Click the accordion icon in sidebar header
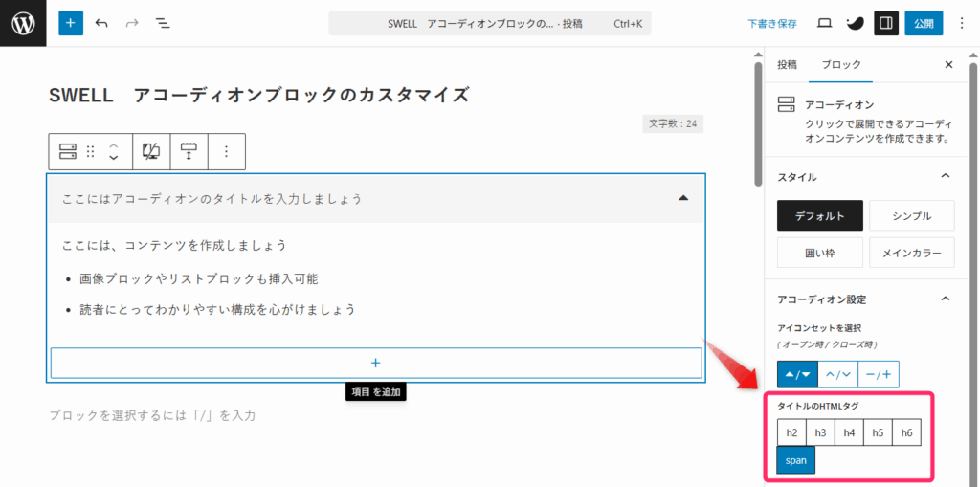 coord(786,103)
